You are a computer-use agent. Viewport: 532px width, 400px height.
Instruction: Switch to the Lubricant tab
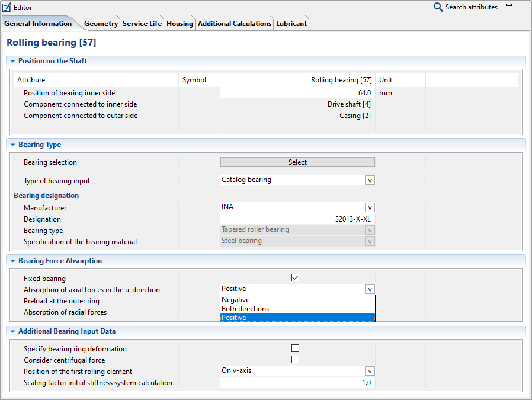click(291, 24)
